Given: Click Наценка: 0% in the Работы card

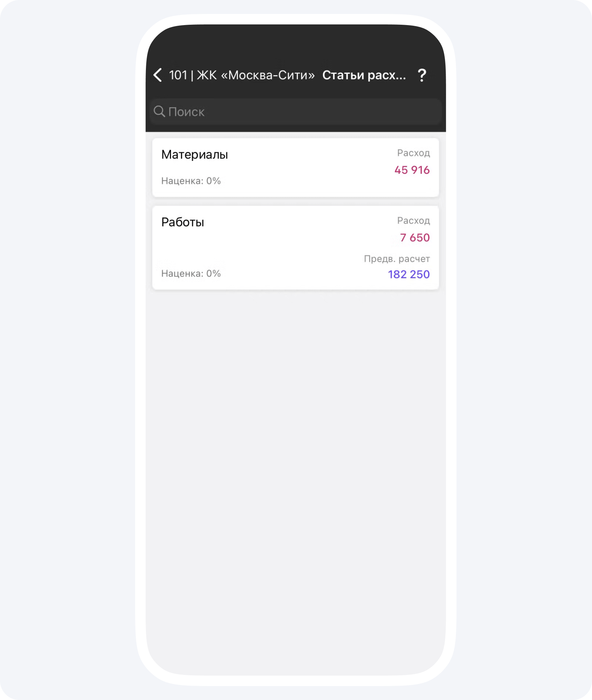Looking at the screenshot, I should click(x=191, y=274).
